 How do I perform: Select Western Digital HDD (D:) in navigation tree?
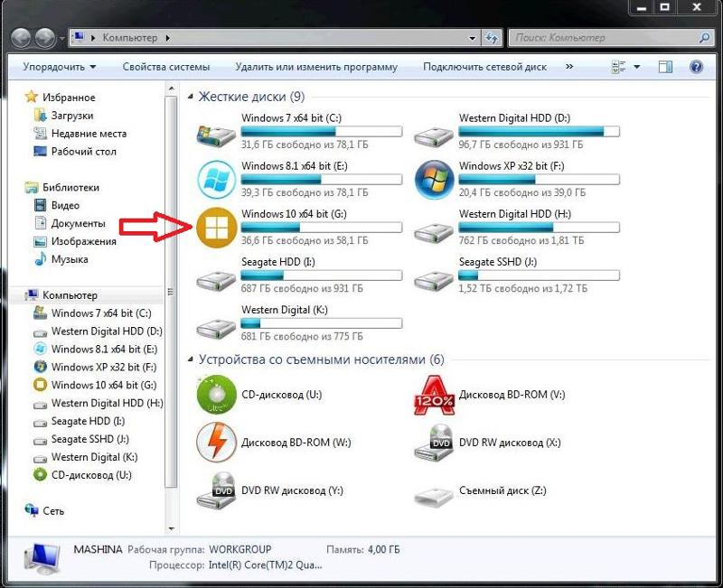pyautogui.click(x=107, y=331)
